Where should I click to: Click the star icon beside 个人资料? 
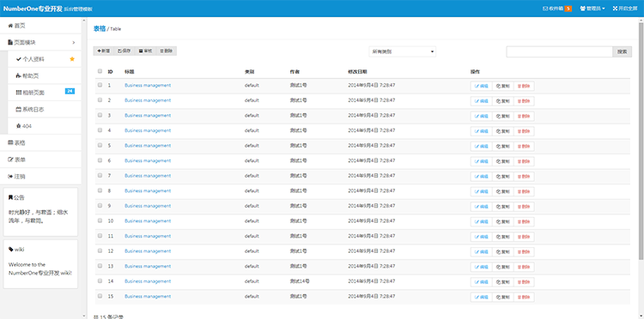pyautogui.click(x=72, y=59)
